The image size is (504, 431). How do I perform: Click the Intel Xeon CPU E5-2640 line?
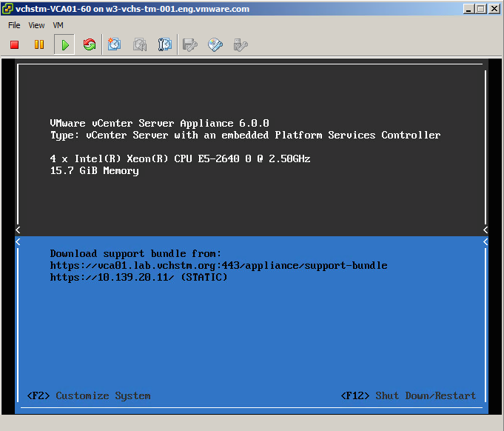tap(180, 159)
